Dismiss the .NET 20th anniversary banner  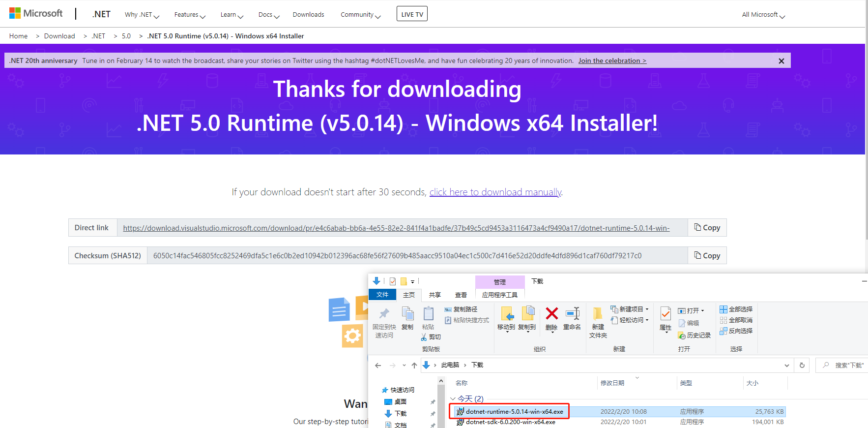tap(781, 61)
